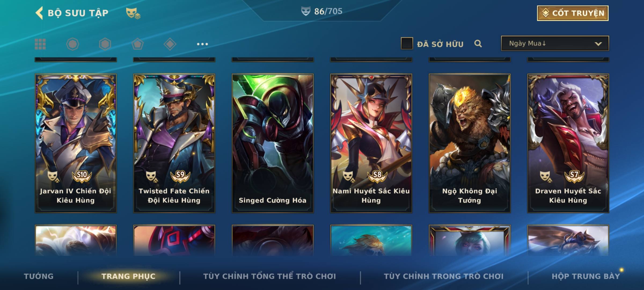Open the Tùy Chỉnh Trong Trò Chơi tab

pyautogui.click(x=444, y=276)
